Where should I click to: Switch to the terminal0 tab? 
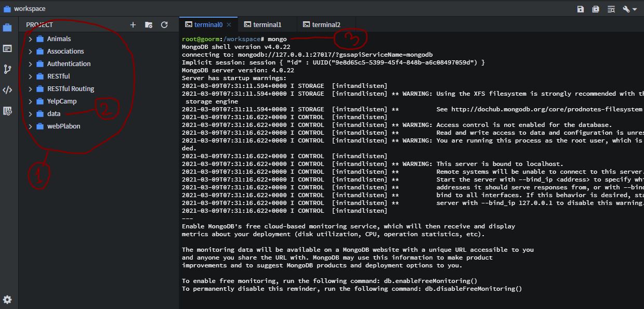pos(208,24)
